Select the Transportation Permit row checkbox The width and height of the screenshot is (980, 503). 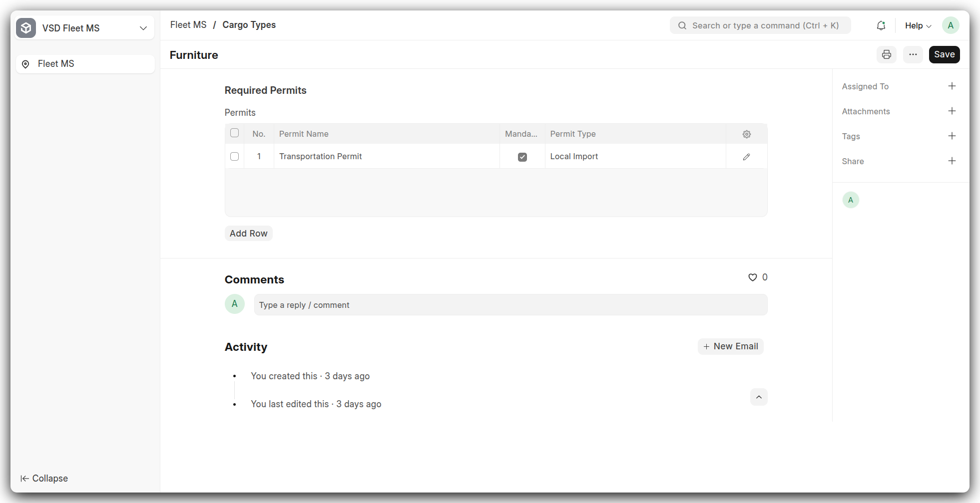234,157
